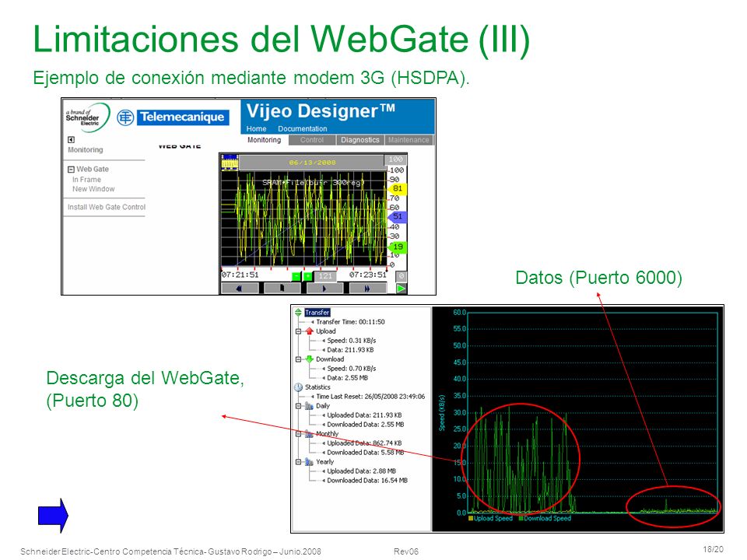Click the Statistics clock icon
The width and height of the screenshot is (747, 560).
298,387
